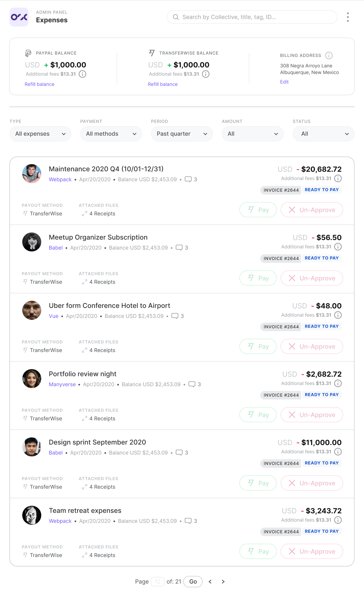Un-Approve the Design sprint September 2020 expense
The image size is (364, 603).
pyautogui.click(x=311, y=483)
